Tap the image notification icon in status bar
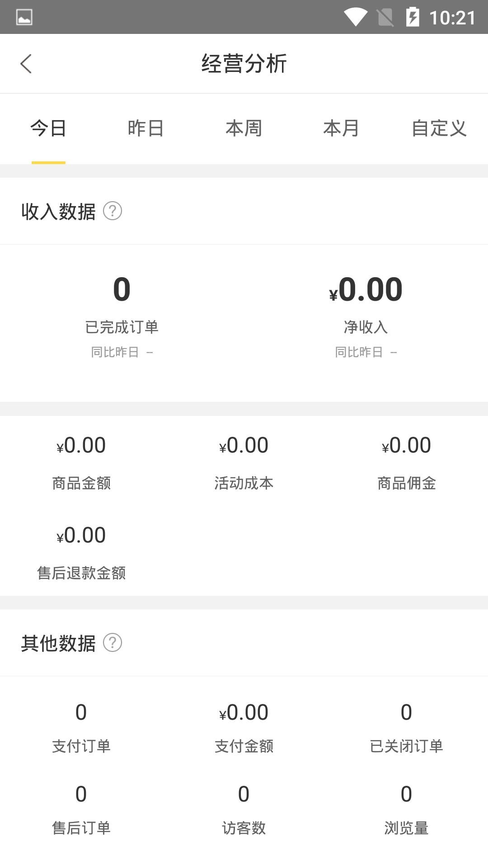The height and width of the screenshot is (868, 488). pos(24,17)
